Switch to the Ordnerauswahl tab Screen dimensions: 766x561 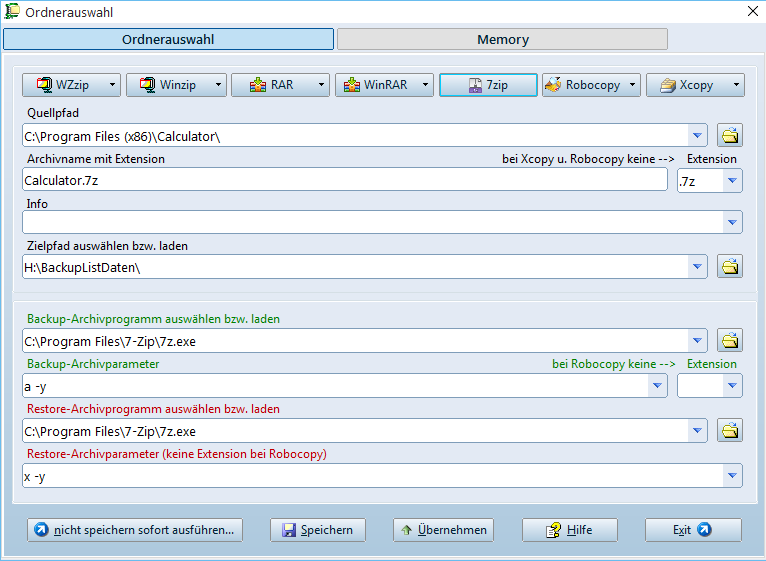168,39
